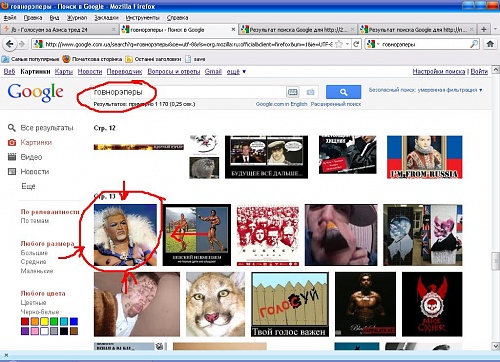
Task: Click the blue Google search magnifier button
Action: click(343, 92)
